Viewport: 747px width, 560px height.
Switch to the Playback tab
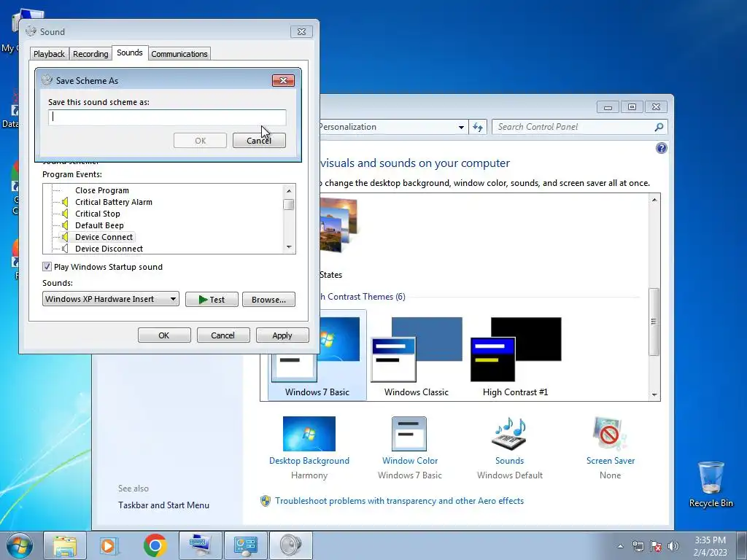pos(49,54)
